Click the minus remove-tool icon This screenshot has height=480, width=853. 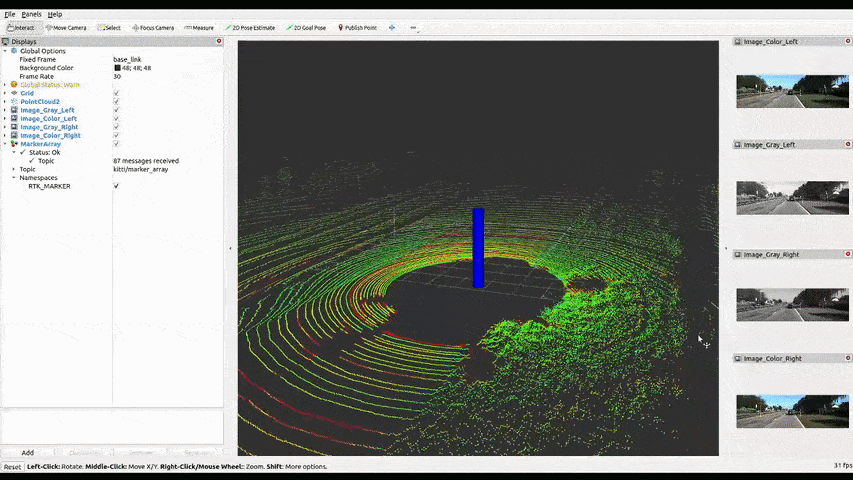point(413,27)
